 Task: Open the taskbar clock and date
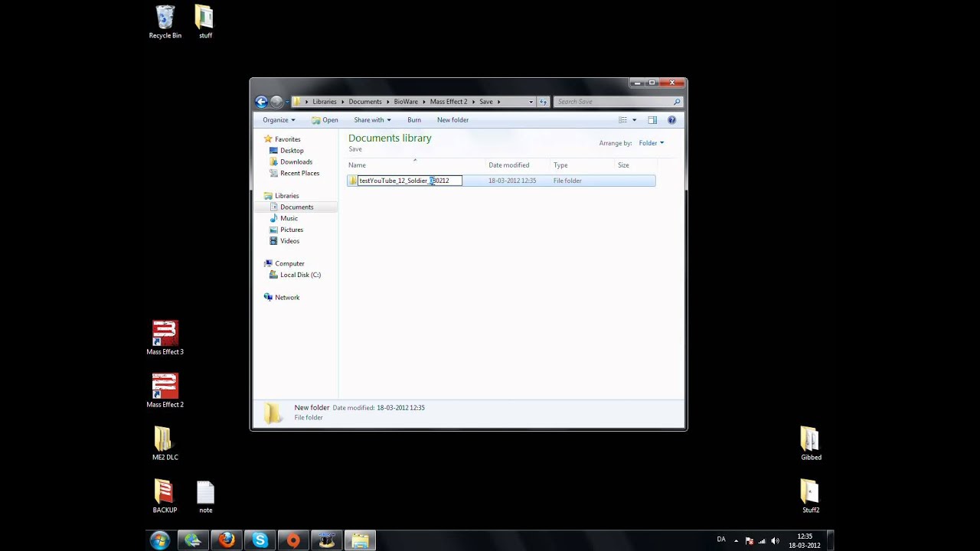[804, 541]
